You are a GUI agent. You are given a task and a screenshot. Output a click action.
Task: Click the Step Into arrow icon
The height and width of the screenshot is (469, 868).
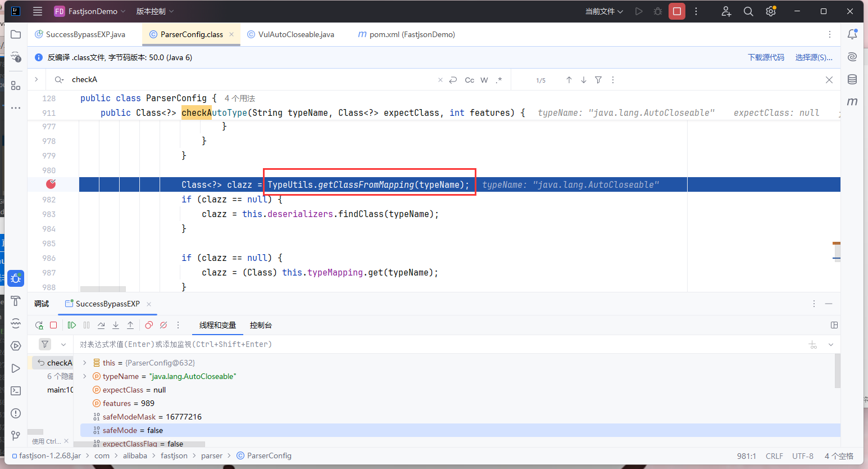click(x=116, y=325)
